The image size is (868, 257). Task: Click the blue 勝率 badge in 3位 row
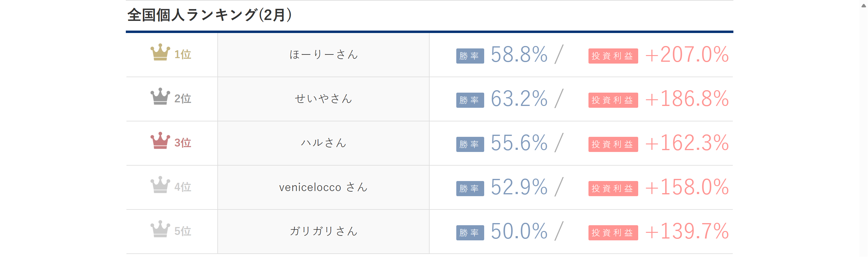[470, 144]
